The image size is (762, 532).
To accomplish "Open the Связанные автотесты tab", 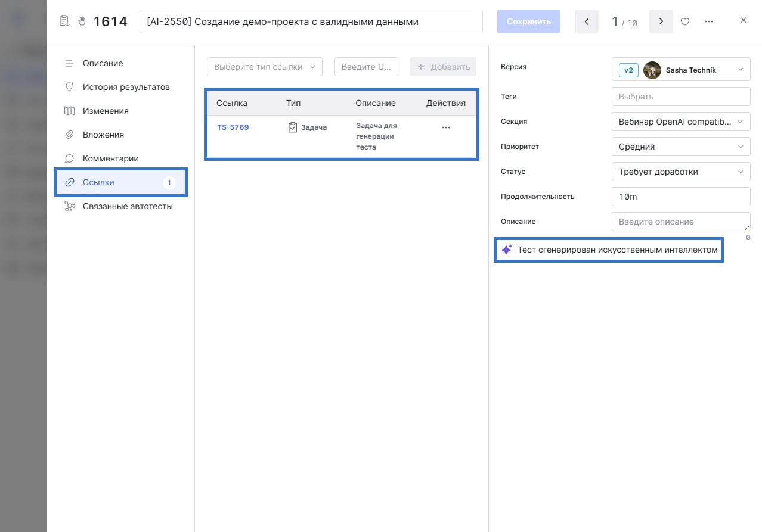I will (x=128, y=206).
